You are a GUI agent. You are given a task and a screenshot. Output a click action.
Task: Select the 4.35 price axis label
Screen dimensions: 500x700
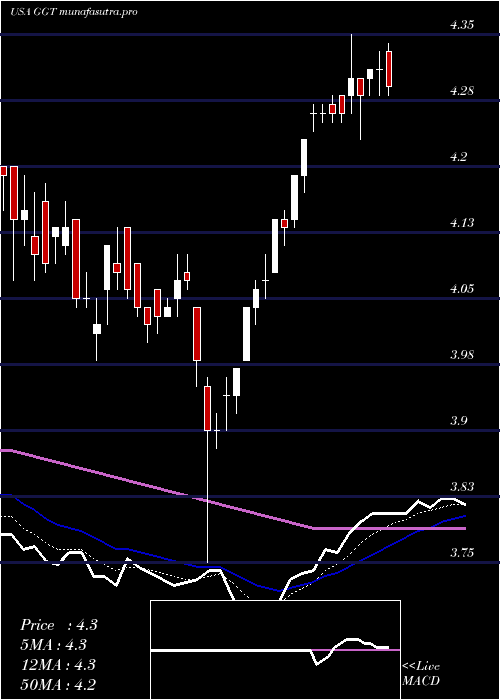tap(462, 25)
